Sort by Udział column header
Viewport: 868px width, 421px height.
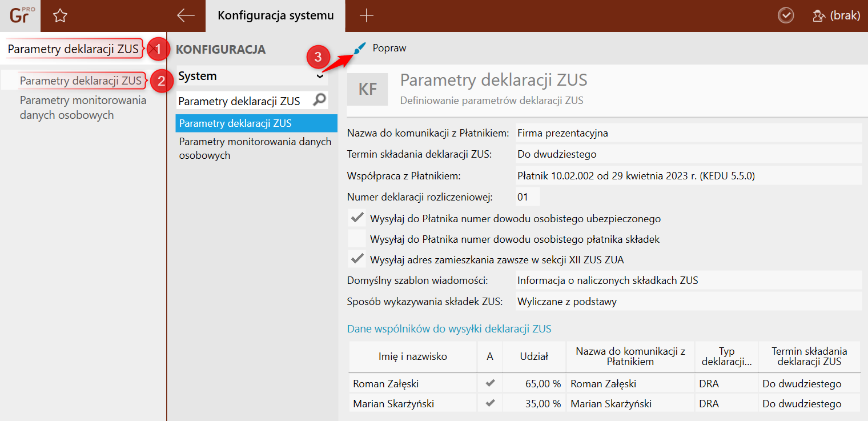(534, 356)
